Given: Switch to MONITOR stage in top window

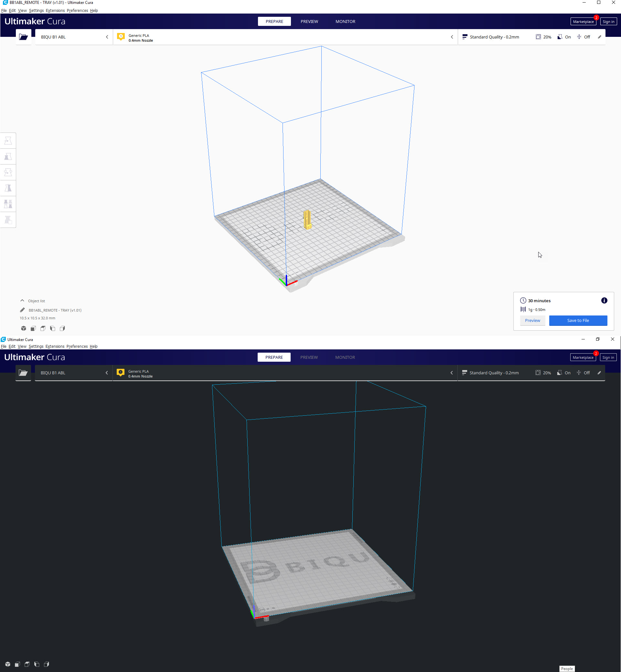Looking at the screenshot, I should click(345, 22).
